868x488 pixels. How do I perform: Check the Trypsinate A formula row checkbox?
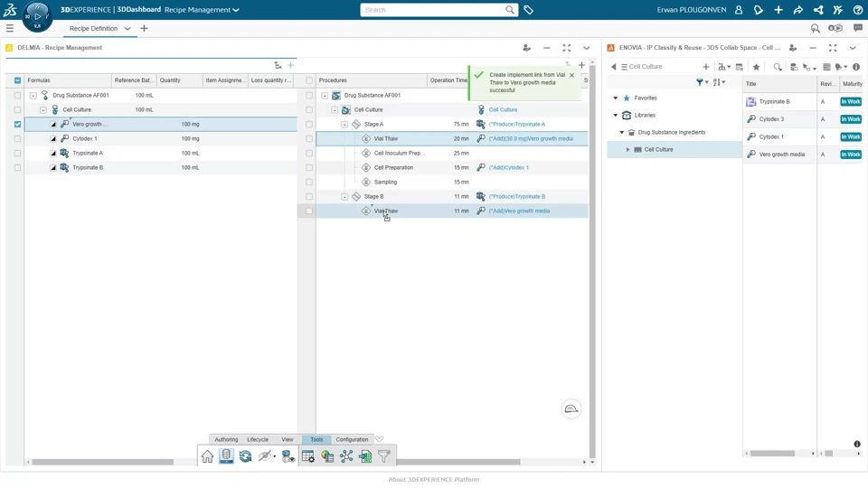[18, 154]
